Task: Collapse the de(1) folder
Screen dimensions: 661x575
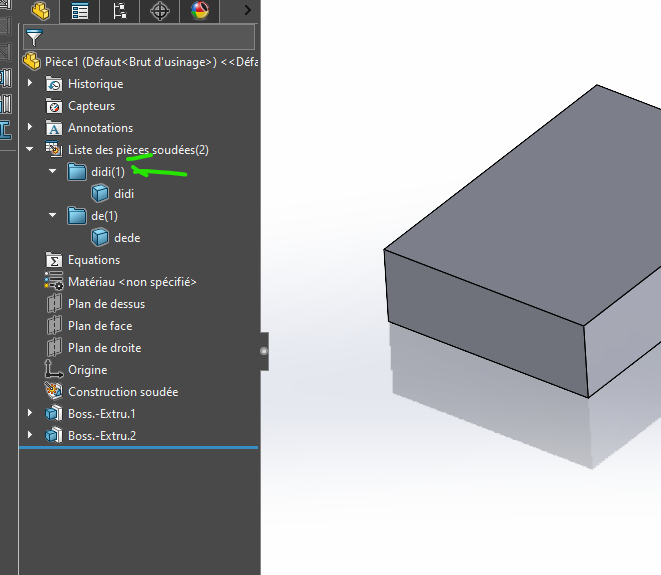Action: [53, 216]
